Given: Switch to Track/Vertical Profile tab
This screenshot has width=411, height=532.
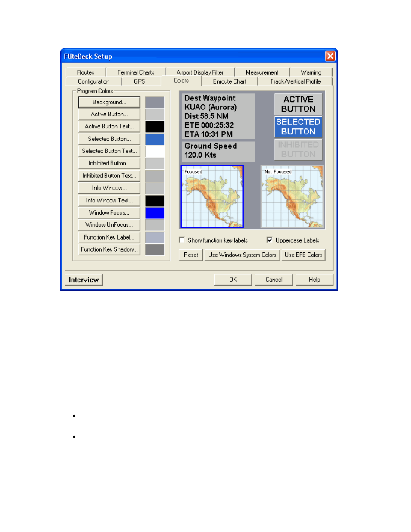Looking at the screenshot, I should coord(295,81).
